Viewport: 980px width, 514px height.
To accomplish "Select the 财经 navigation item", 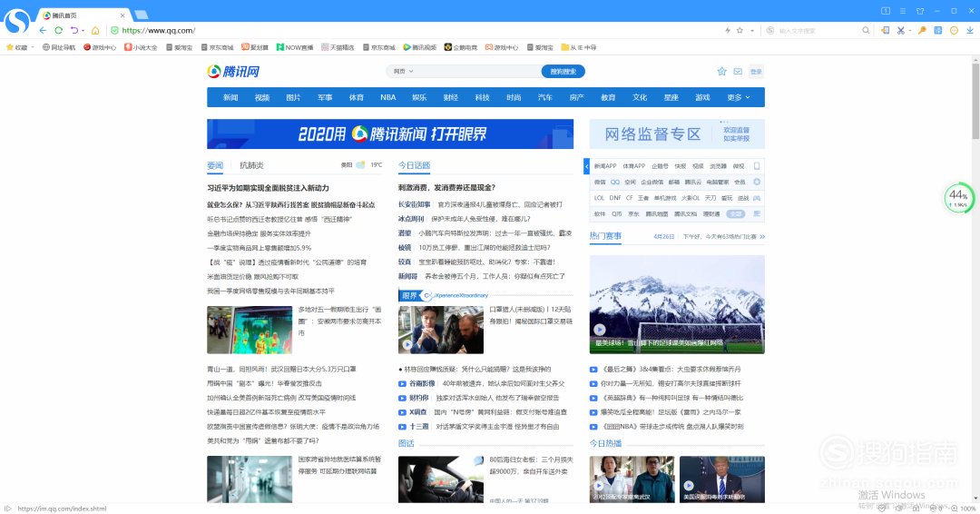I will [451, 97].
